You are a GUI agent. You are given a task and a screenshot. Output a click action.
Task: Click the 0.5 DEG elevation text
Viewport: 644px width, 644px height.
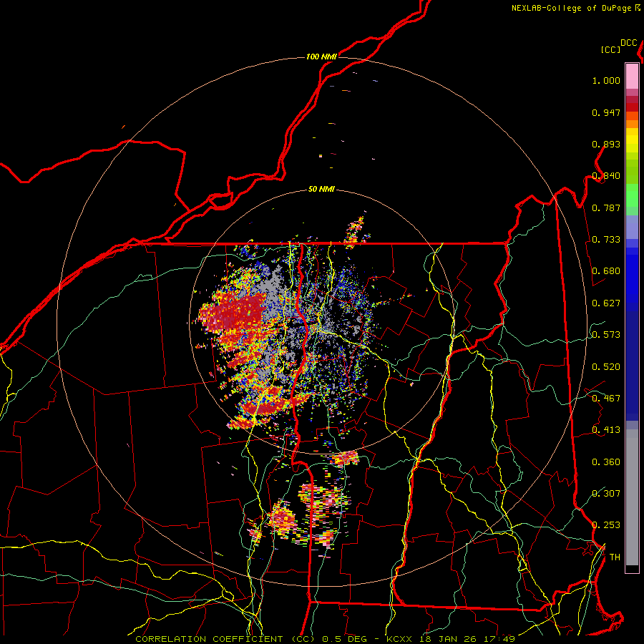[344, 639]
